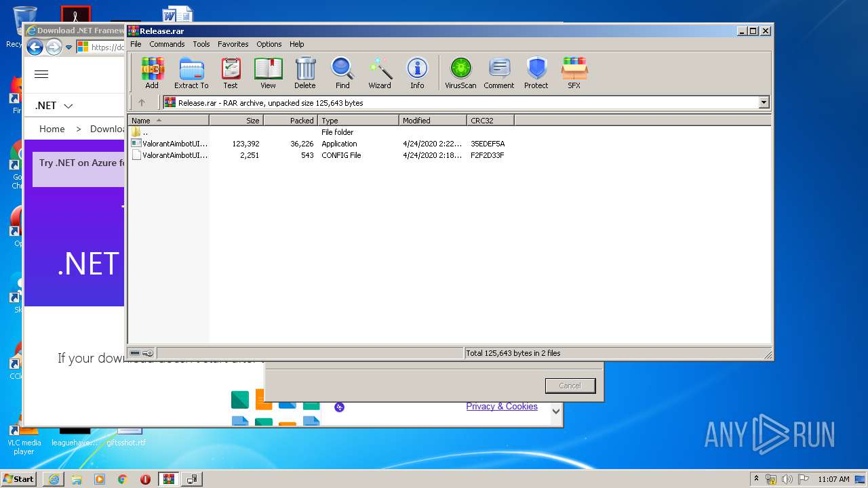
Task: Open the Tools menu
Action: coord(201,44)
